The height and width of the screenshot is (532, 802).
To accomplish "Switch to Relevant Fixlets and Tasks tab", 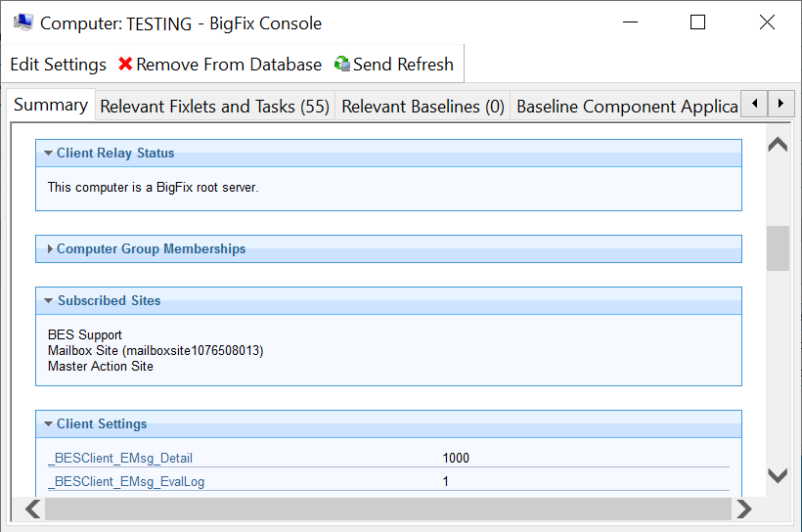I will click(214, 107).
